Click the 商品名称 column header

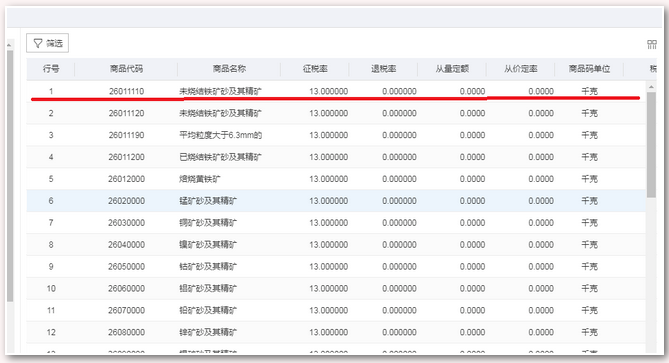(x=229, y=69)
